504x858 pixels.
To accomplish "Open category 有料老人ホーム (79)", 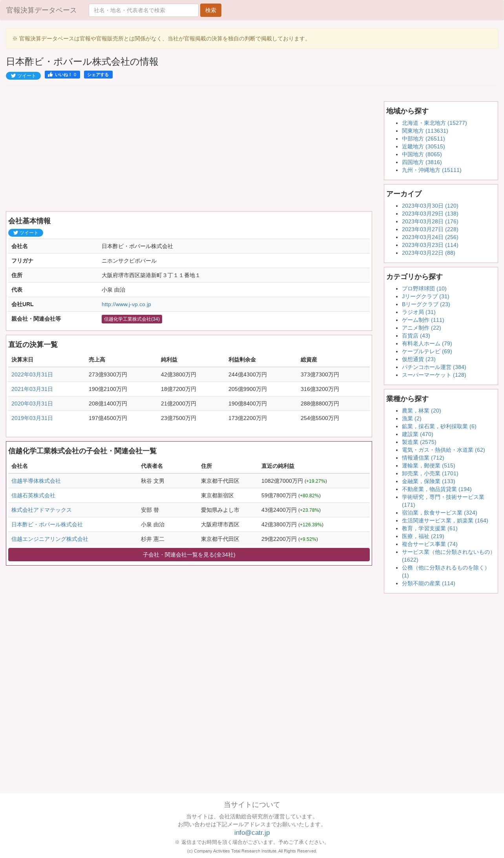I will [427, 344].
